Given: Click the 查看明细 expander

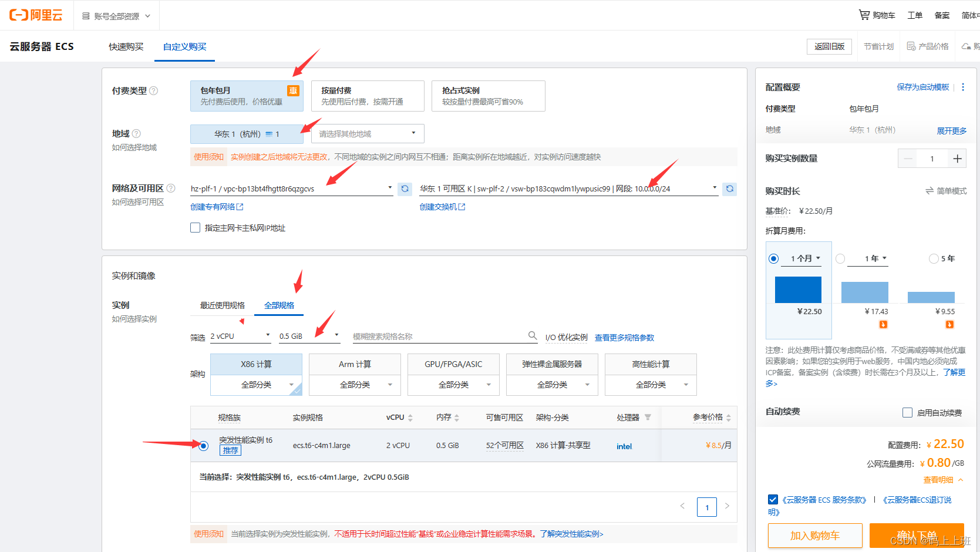Looking at the screenshot, I should (x=943, y=480).
